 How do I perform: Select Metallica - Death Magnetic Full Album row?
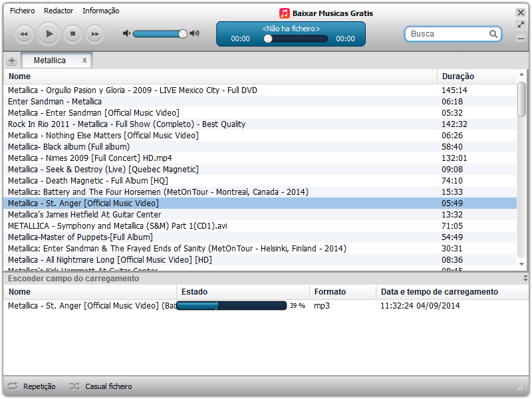(260, 180)
